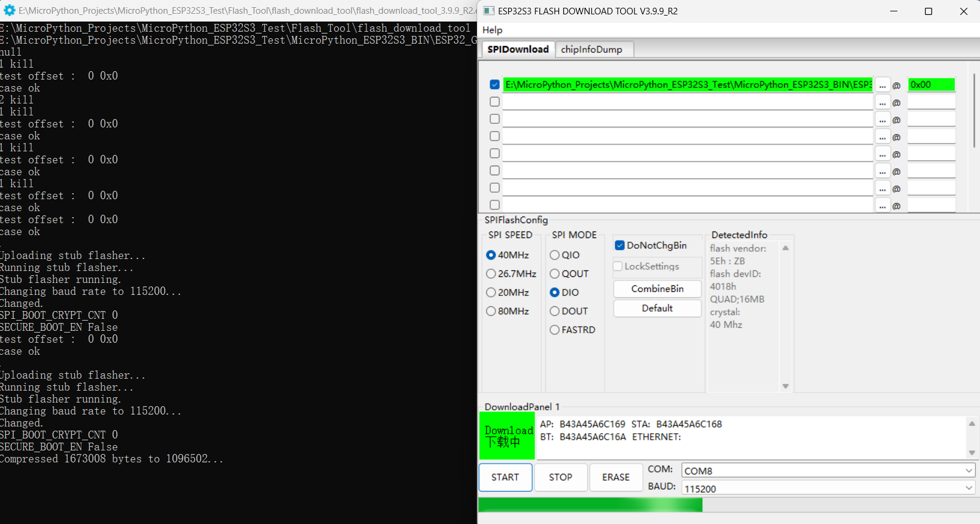Open the Help menu
980x524 pixels.
[492, 30]
